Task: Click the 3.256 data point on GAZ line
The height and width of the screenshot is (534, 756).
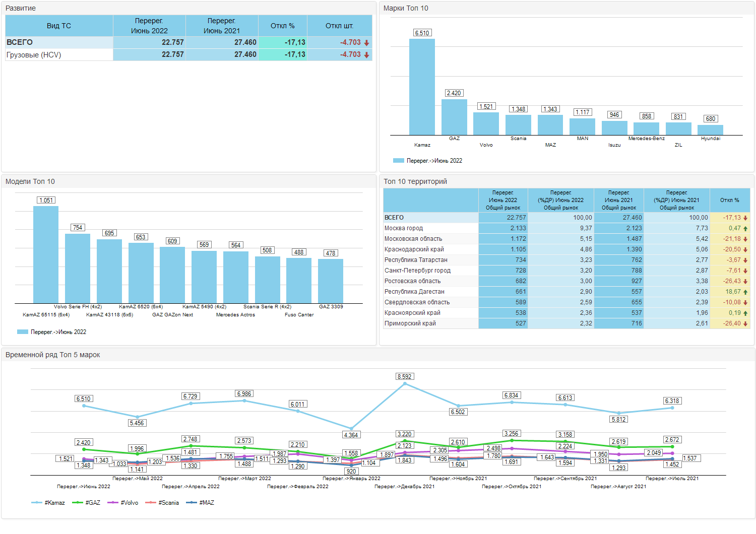Action: pyautogui.click(x=512, y=440)
